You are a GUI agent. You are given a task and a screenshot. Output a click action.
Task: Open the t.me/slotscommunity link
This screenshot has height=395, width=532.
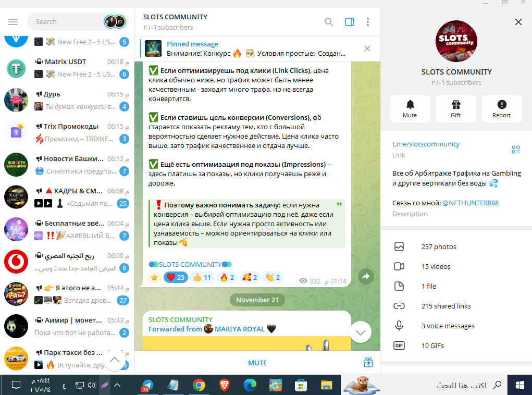pos(426,144)
